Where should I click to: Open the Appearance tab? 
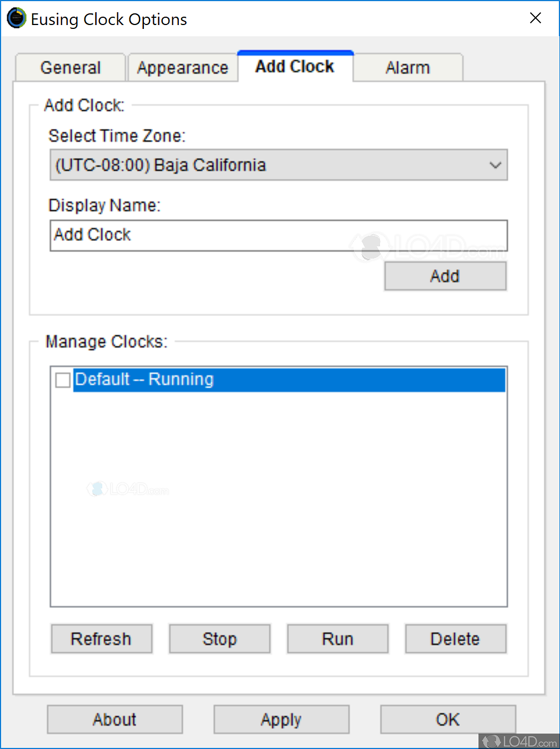[x=183, y=67]
